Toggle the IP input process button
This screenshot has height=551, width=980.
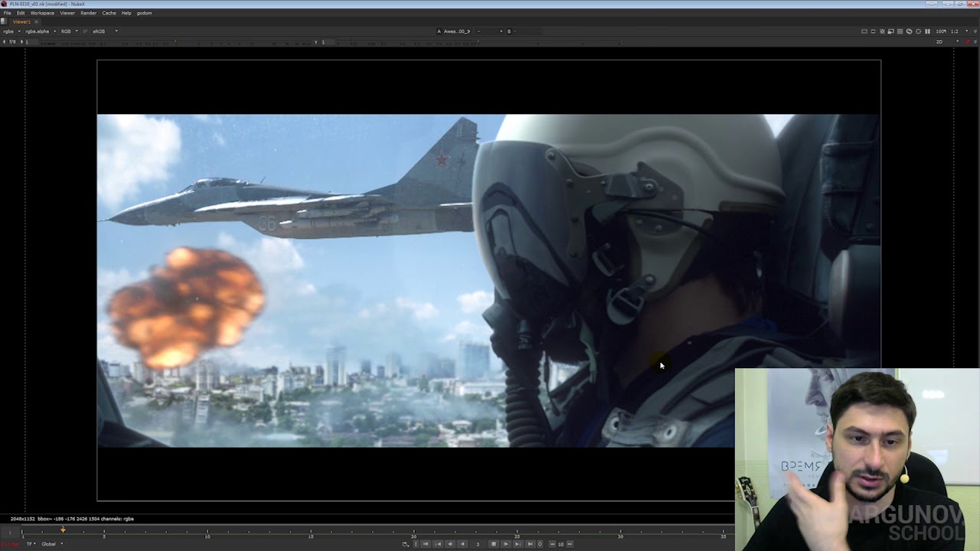click(85, 31)
